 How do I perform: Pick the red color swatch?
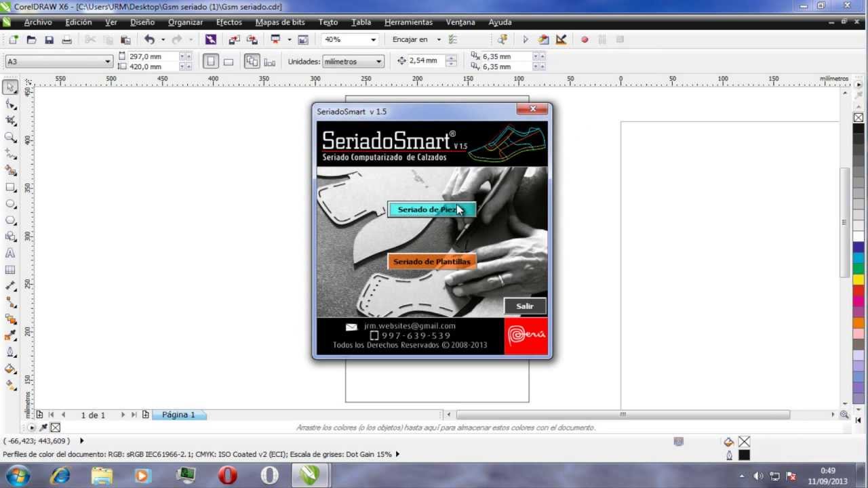[x=859, y=290]
